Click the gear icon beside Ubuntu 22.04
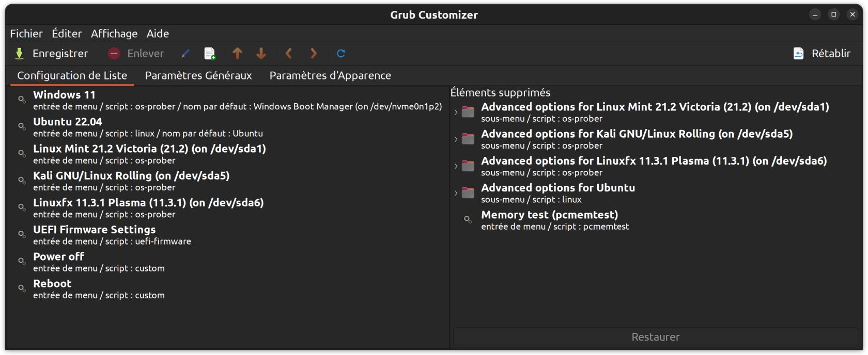This screenshot has width=868, height=355. 22,126
